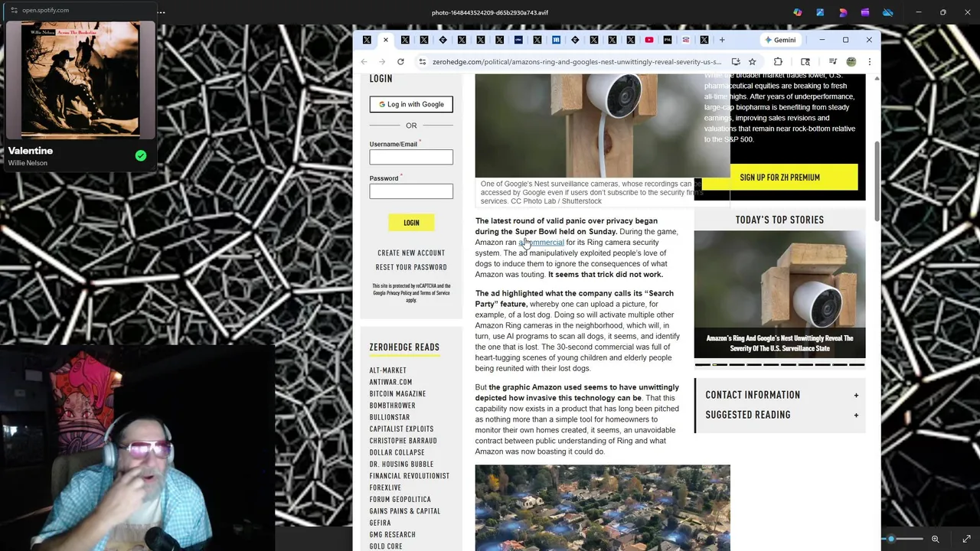This screenshot has width=980, height=551.
Task: Toggle the green saved checkmark in Spotify
Action: (x=141, y=155)
